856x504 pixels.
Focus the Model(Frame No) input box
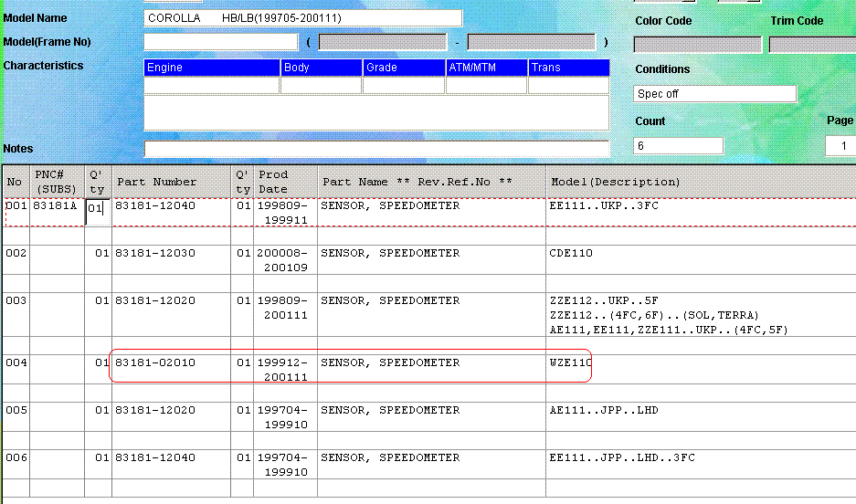[220, 42]
